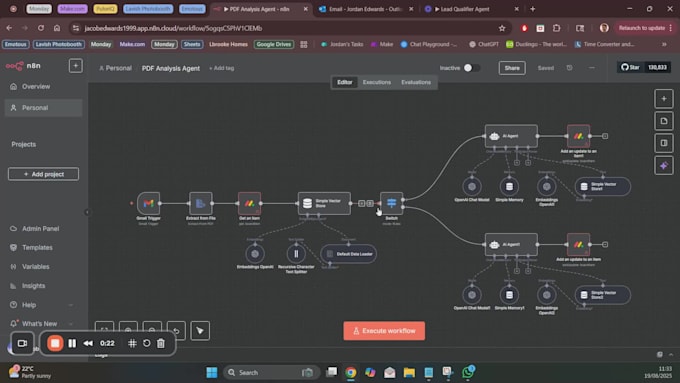The width and height of the screenshot is (680, 383).
Task: Undo with the canvas undo button
Action: pos(176,331)
